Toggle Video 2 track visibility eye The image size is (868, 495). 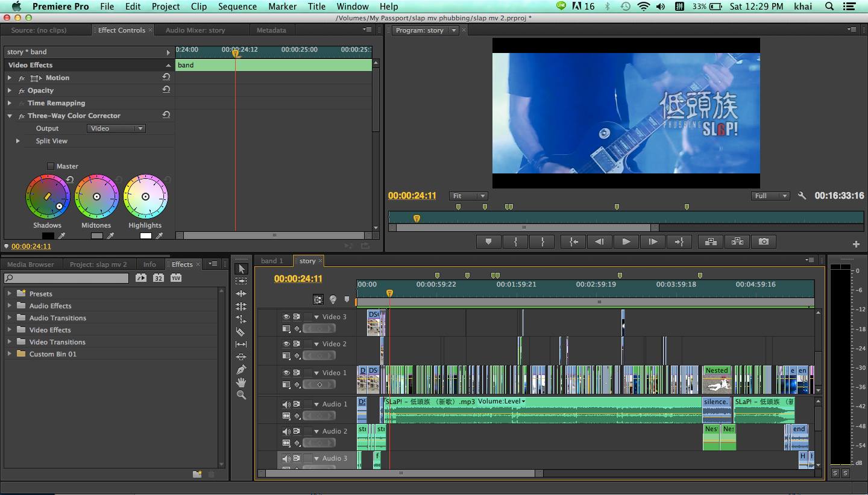(286, 344)
